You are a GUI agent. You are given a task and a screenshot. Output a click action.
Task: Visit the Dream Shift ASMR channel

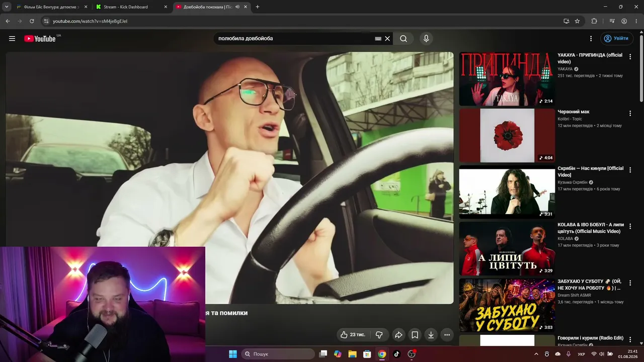point(574,295)
